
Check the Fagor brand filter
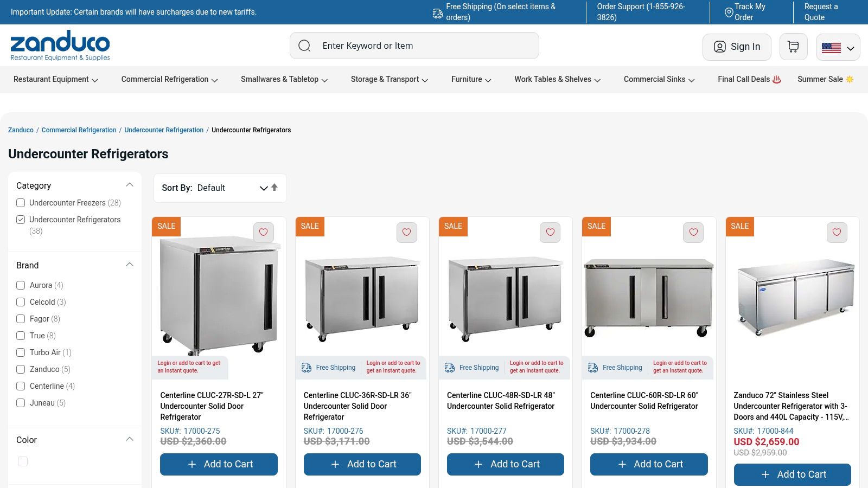tap(21, 319)
